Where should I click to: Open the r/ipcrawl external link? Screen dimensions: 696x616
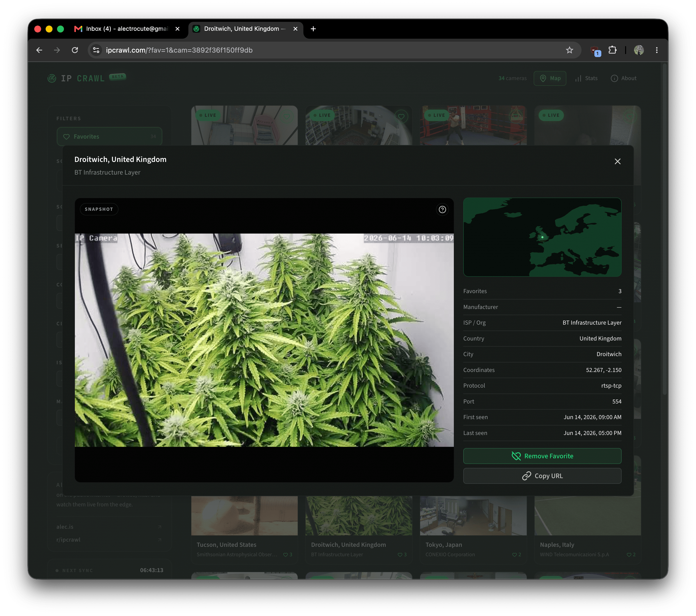click(109, 540)
